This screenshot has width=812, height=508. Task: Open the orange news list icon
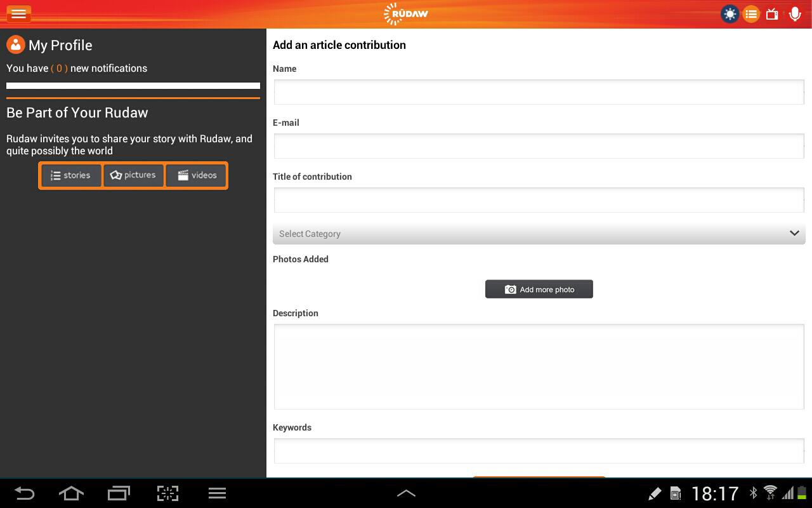coord(751,13)
